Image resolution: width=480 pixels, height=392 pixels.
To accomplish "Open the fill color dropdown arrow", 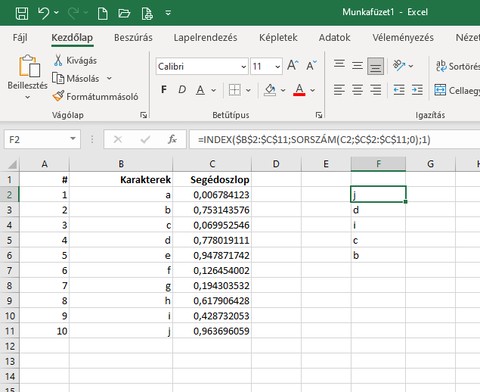I will [283, 90].
